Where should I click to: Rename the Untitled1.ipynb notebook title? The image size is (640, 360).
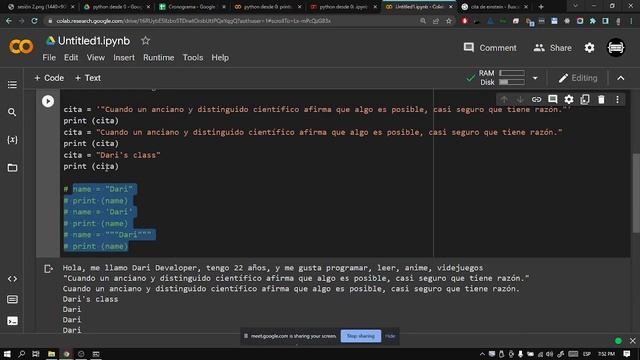pyautogui.click(x=94, y=40)
